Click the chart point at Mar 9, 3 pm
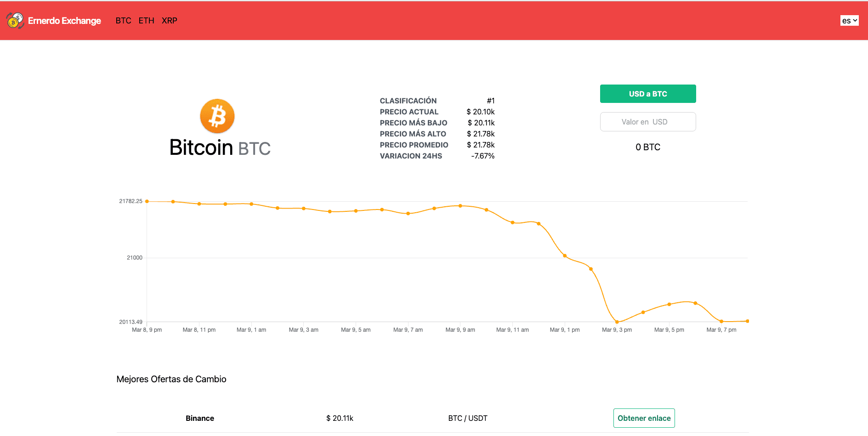This screenshot has width=868, height=436. click(617, 322)
